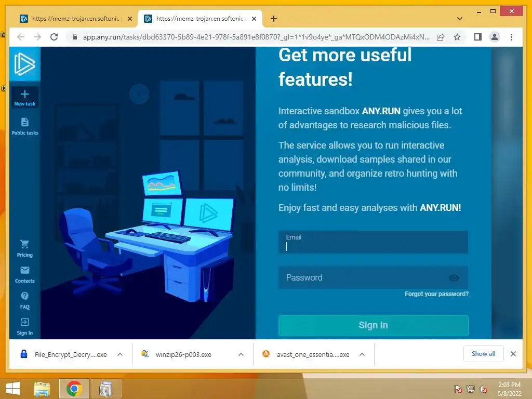The image size is (532, 399).
Task: Open File Explorer from taskbar
Action: pos(42,389)
